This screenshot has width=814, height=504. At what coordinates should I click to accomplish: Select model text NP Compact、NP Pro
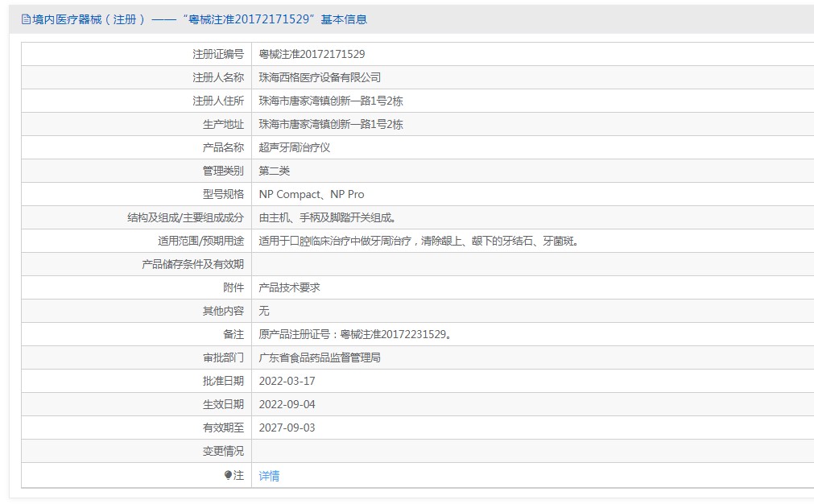312,194
